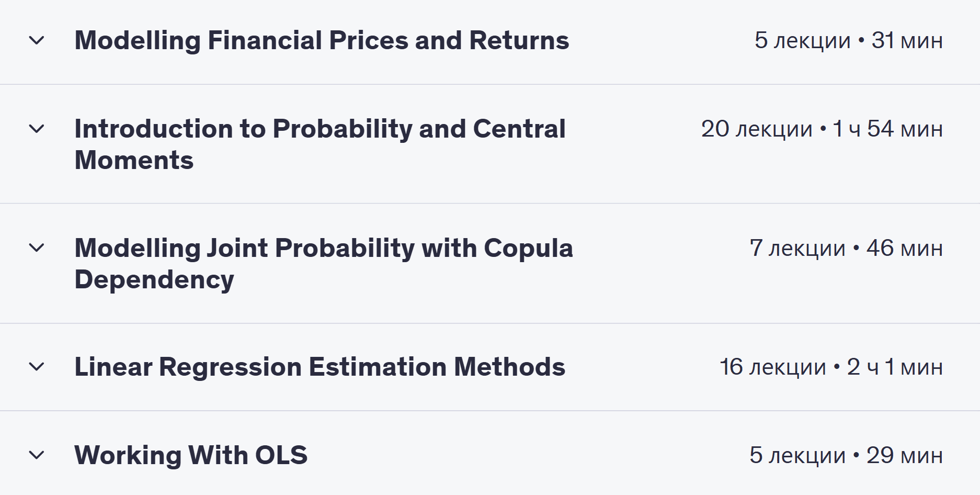Click the '29 мин' duration label
Image resolution: width=980 pixels, height=495 pixels.
[x=904, y=455]
